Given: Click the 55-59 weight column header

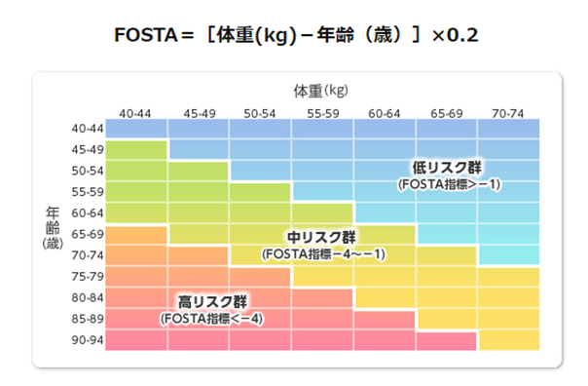Looking at the screenshot, I should click(x=323, y=113).
